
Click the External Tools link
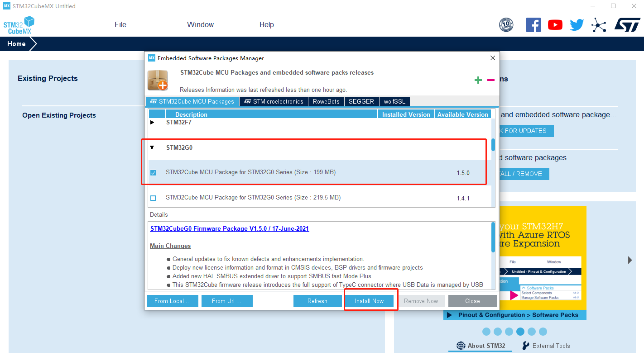[x=551, y=346]
